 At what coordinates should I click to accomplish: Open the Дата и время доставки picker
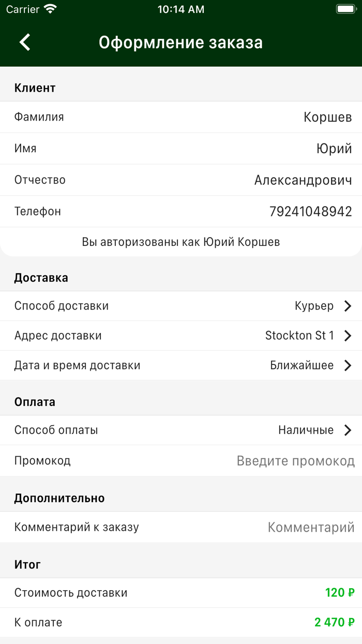(x=181, y=365)
